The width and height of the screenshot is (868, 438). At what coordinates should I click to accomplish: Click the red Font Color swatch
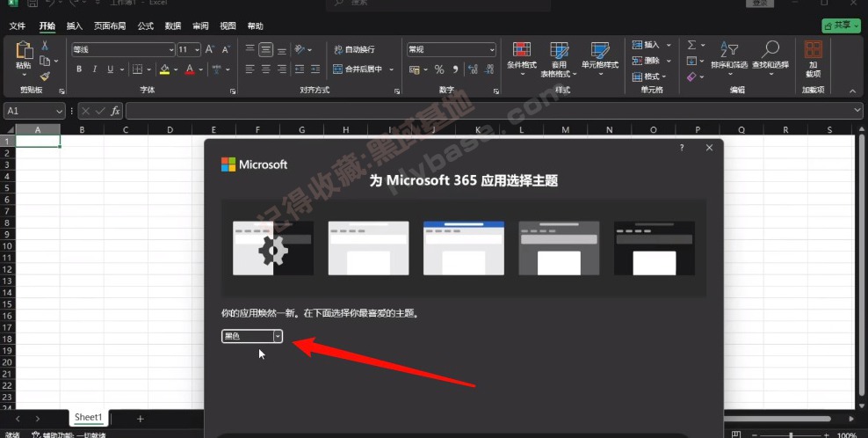click(x=190, y=69)
